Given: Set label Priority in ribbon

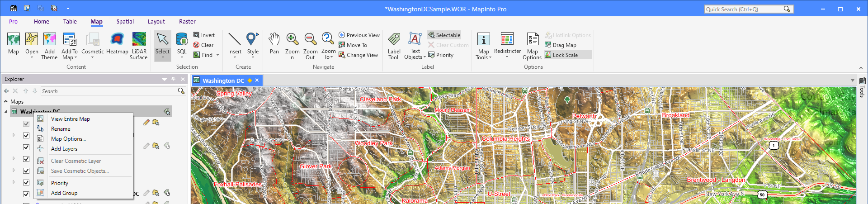Looking at the screenshot, I should [x=441, y=55].
